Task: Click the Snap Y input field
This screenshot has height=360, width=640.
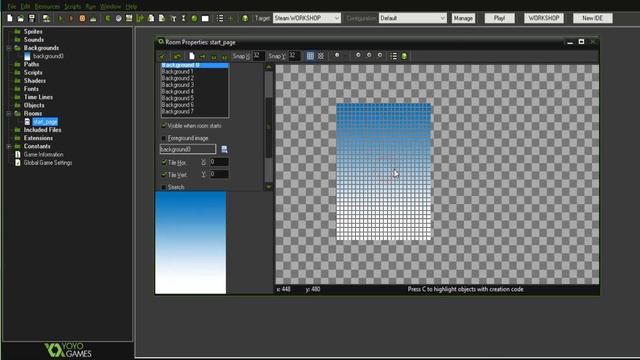Action: [x=294, y=56]
